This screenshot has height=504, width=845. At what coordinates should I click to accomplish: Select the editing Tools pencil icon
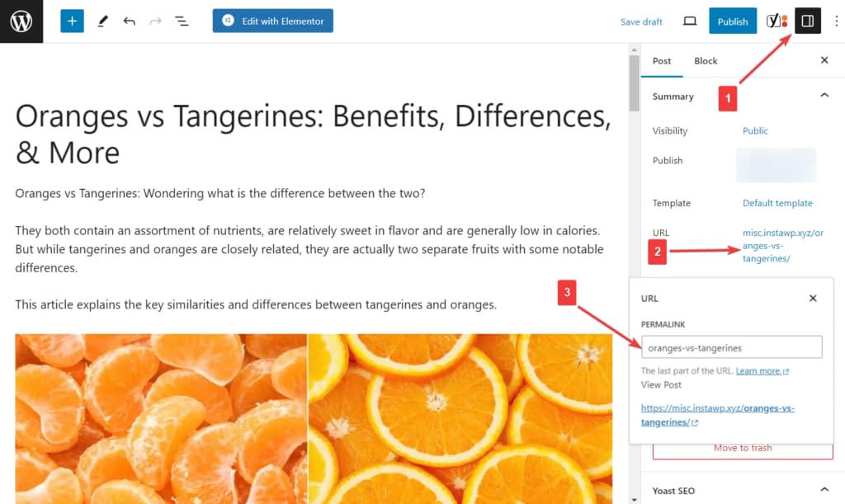(x=102, y=21)
